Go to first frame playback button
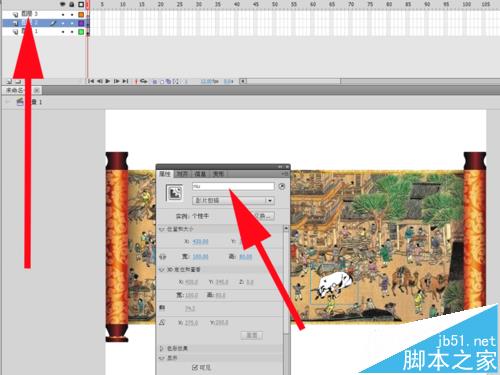 click(91, 81)
